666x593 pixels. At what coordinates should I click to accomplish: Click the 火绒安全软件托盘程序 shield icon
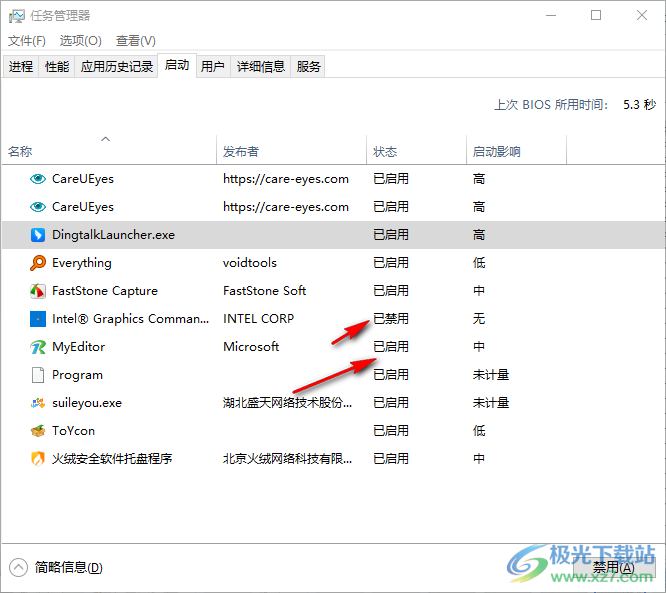pos(38,459)
